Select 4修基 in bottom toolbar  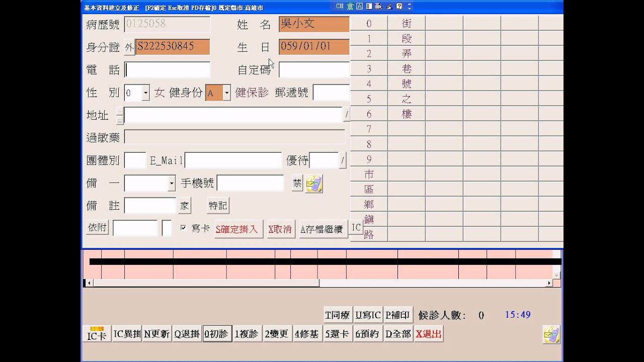pos(307,334)
